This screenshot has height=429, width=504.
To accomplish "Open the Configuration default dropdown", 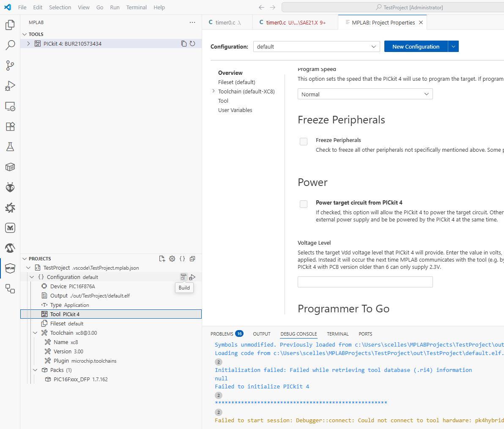I will point(316,46).
